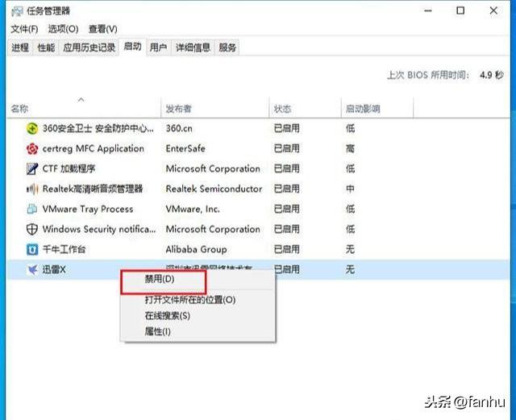Screen dimensions: 516x420
Task: Click the 已启用 status in 千牛工作台 row
Action: click(x=287, y=249)
